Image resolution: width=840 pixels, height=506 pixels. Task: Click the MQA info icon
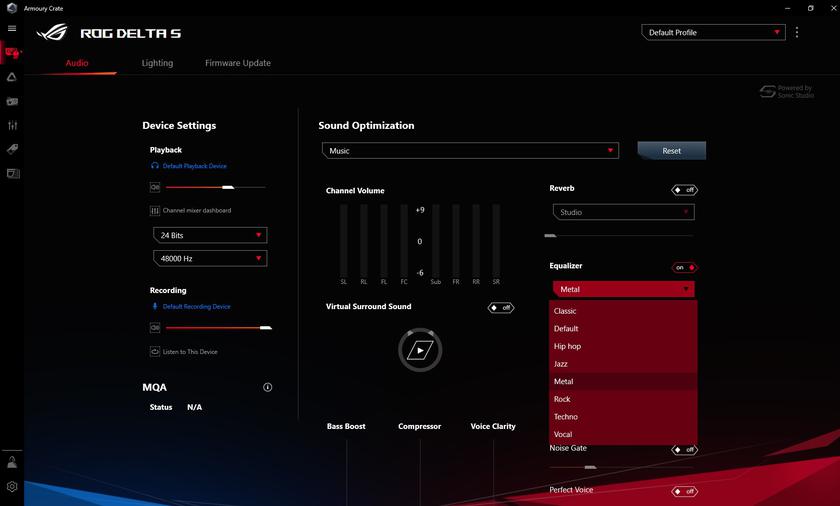coord(267,387)
